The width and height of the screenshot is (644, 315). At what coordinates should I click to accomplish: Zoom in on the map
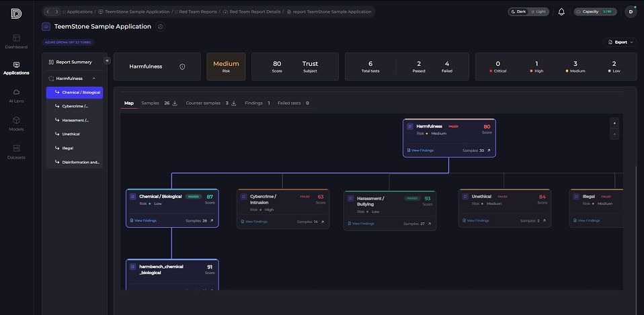coord(614,123)
